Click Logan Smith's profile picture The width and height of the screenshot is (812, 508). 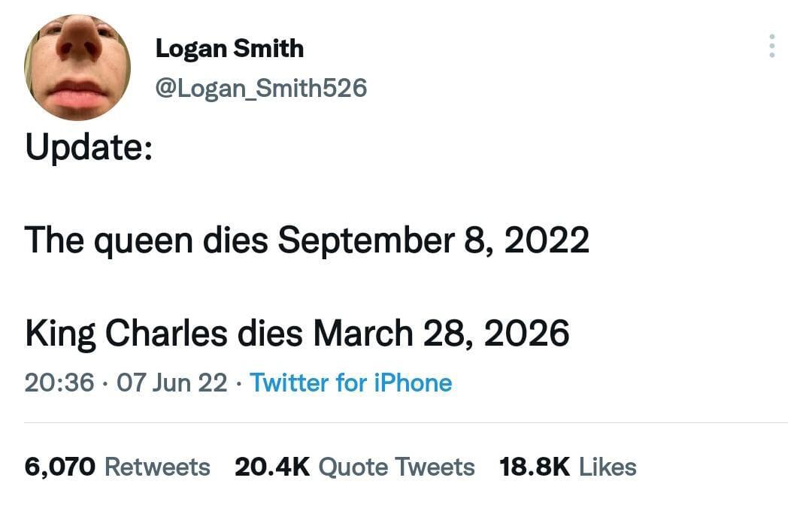pyautogui.click(x=77, y=66)
